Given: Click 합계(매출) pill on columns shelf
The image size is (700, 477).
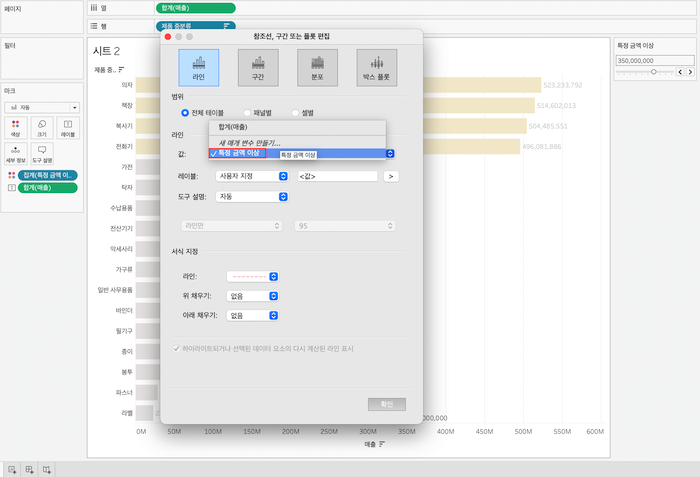Looking at the screenshot, I should tap(196, 8).
